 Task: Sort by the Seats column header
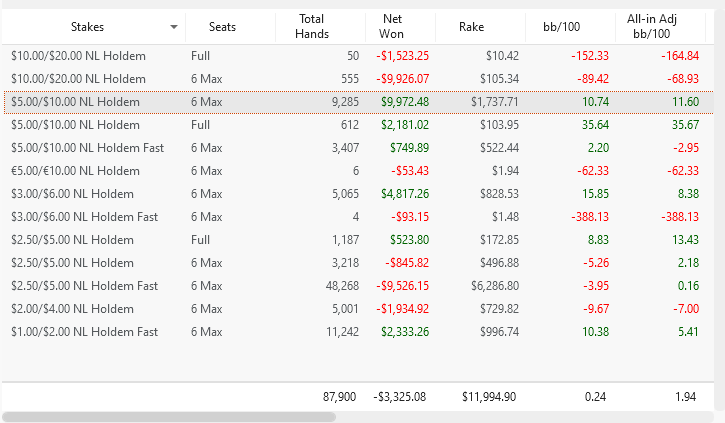(x=222, y=27)
